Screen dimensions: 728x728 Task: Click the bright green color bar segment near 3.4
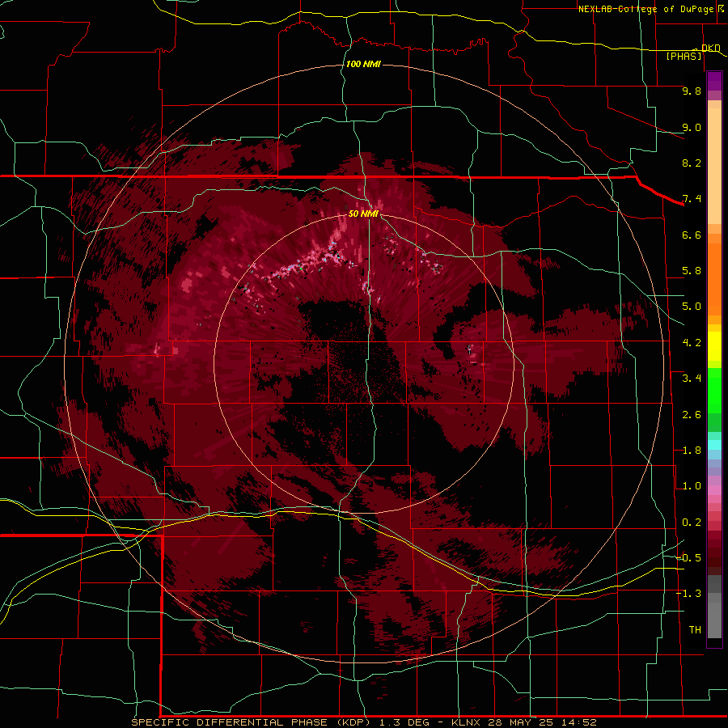714,391
